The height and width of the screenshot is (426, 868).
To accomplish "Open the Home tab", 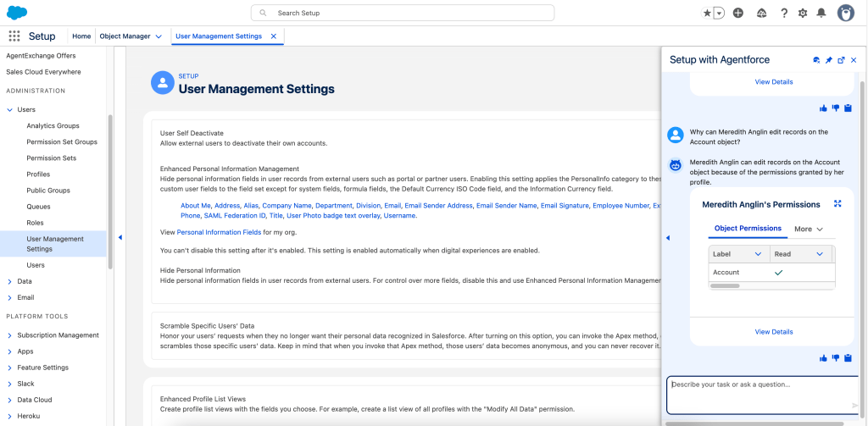I will [81, 36].
